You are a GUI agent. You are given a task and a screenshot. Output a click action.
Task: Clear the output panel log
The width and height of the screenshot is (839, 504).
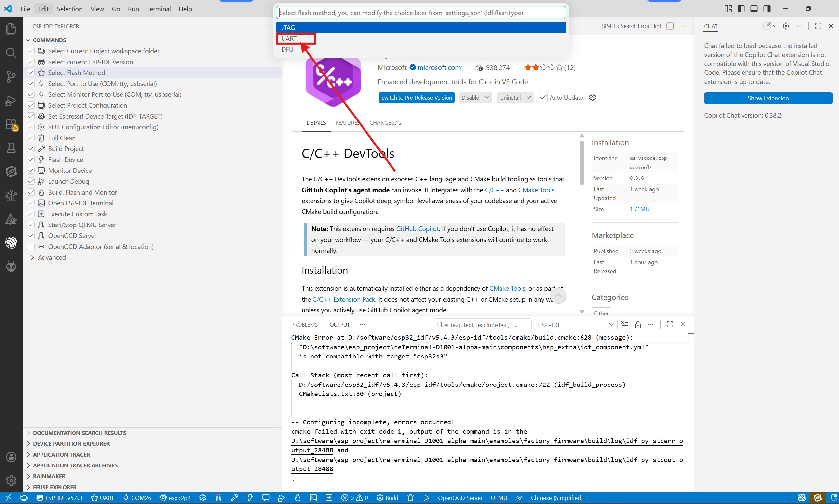point(625,324)
